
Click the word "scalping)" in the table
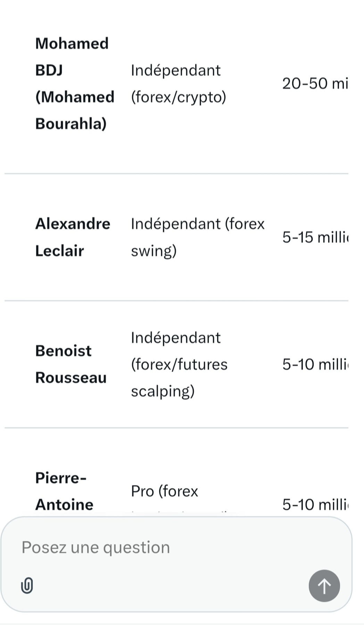tap(163, 391)
